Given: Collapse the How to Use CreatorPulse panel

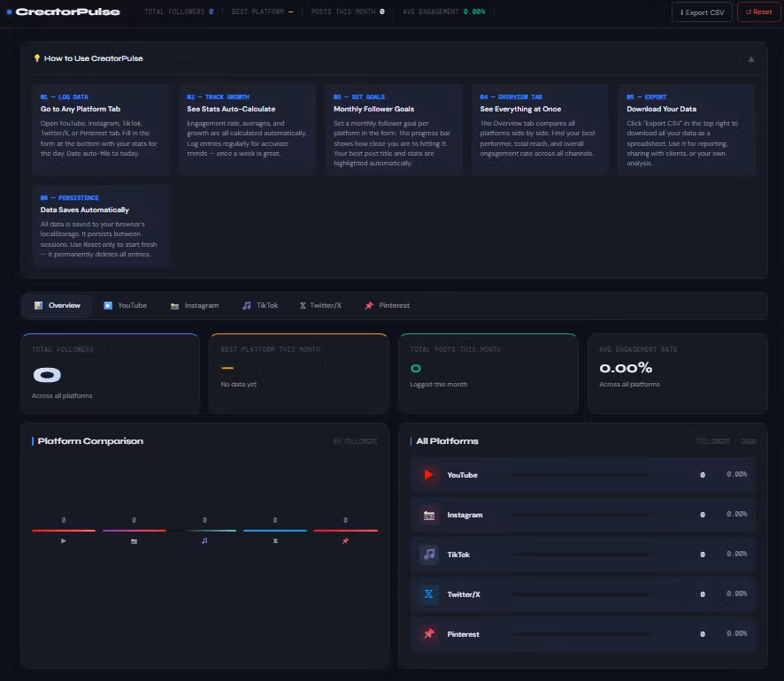Looking at the screenshot, I should pyautogui.click(x=750, y=59).
